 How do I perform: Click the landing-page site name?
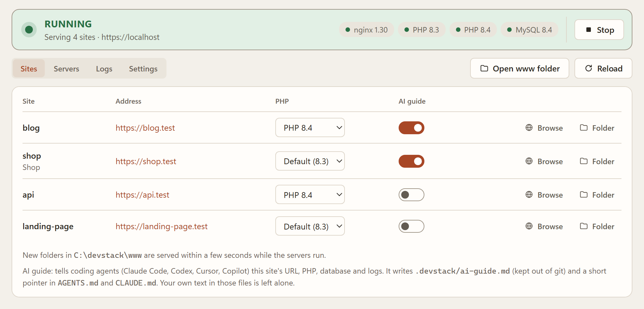pos(48,226)
